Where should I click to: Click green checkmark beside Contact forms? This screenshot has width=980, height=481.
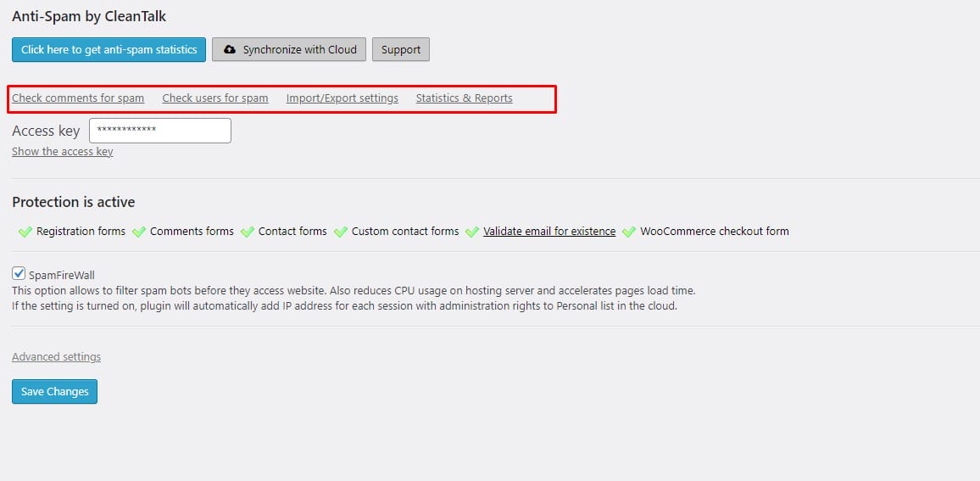(x=247, y=232)
